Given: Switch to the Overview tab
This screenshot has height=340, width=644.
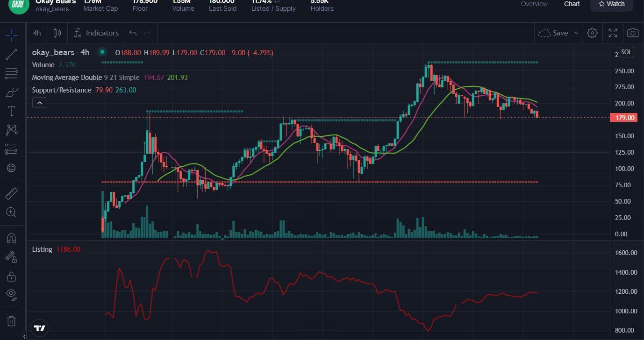Looking at the screenshot, I should tap(534, 4).
